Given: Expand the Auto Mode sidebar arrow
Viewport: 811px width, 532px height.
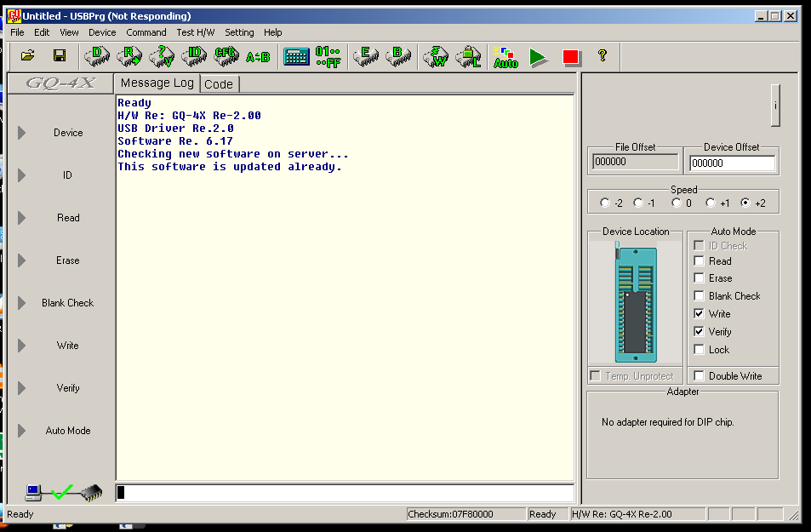Looking at the screenshot, I should 21,431.
